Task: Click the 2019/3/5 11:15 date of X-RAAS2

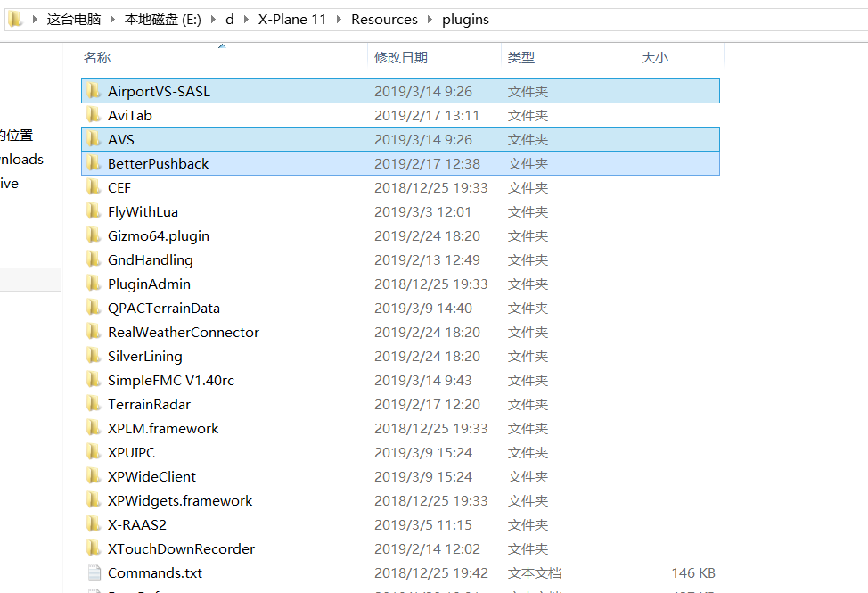Action: tap(423, 524)
